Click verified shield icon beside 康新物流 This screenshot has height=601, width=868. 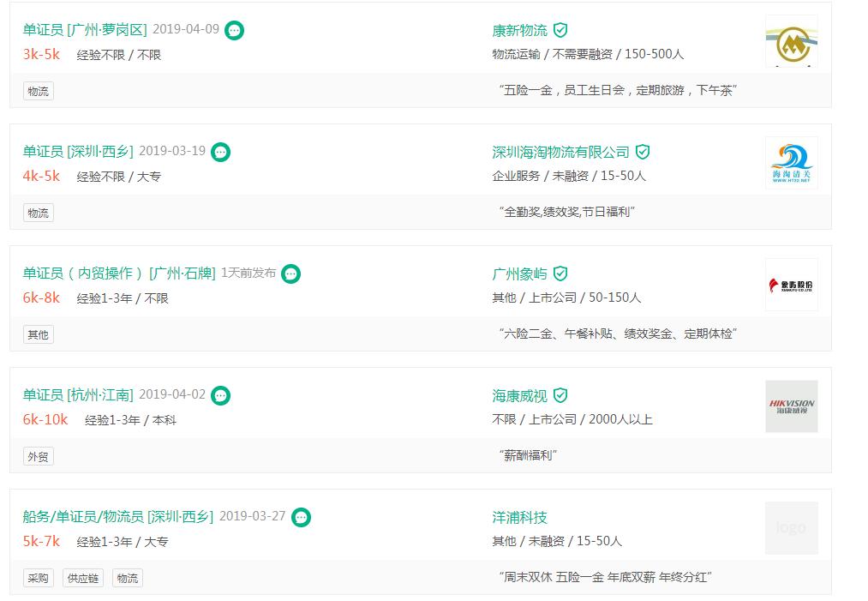point(560,30)
